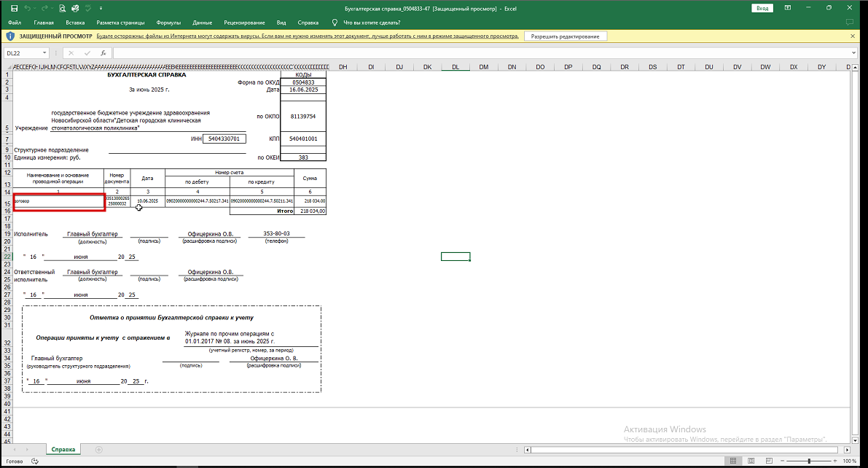Open the Undo history dropdown arrow
868x468 pixels.
click(x=35, y=8)
